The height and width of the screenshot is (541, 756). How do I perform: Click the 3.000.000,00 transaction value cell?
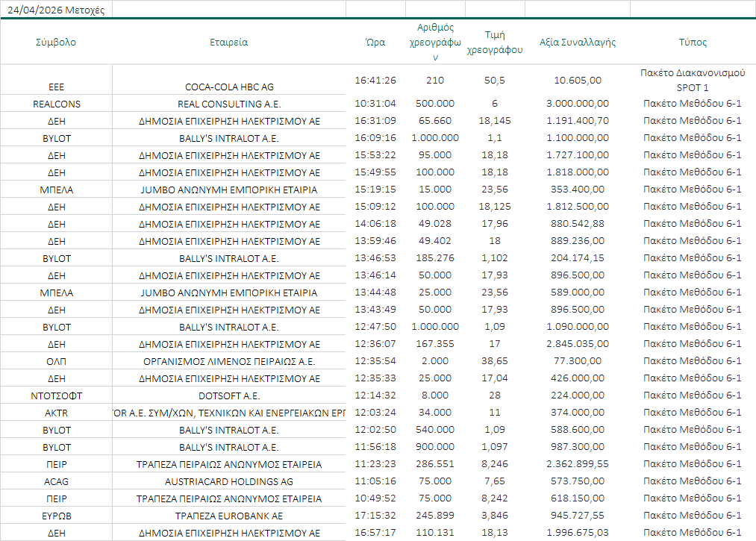click(578, 104)
